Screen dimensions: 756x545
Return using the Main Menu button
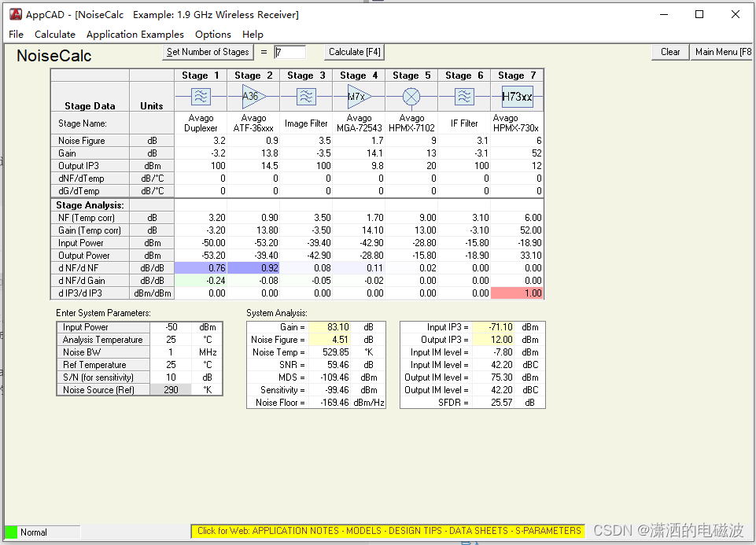(722, 52)
